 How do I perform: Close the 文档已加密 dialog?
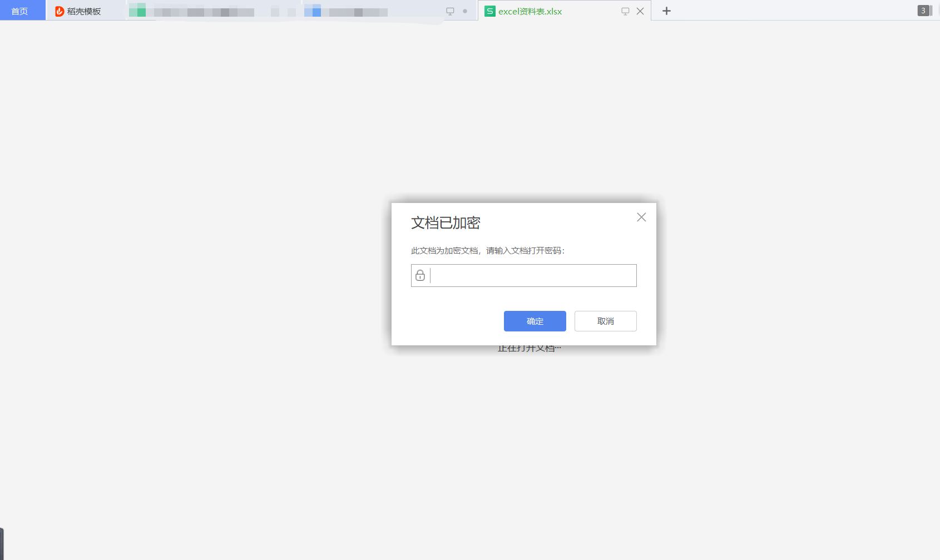point(641,217)
